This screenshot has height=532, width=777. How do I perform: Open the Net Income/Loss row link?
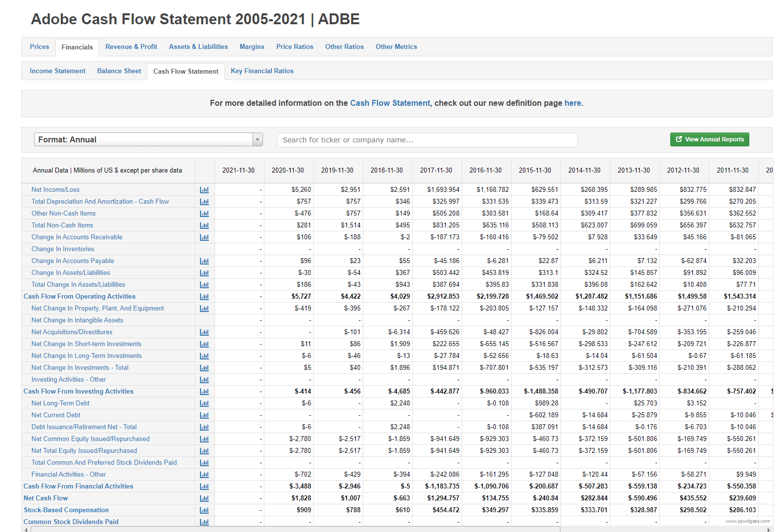[x=55, y=190]
